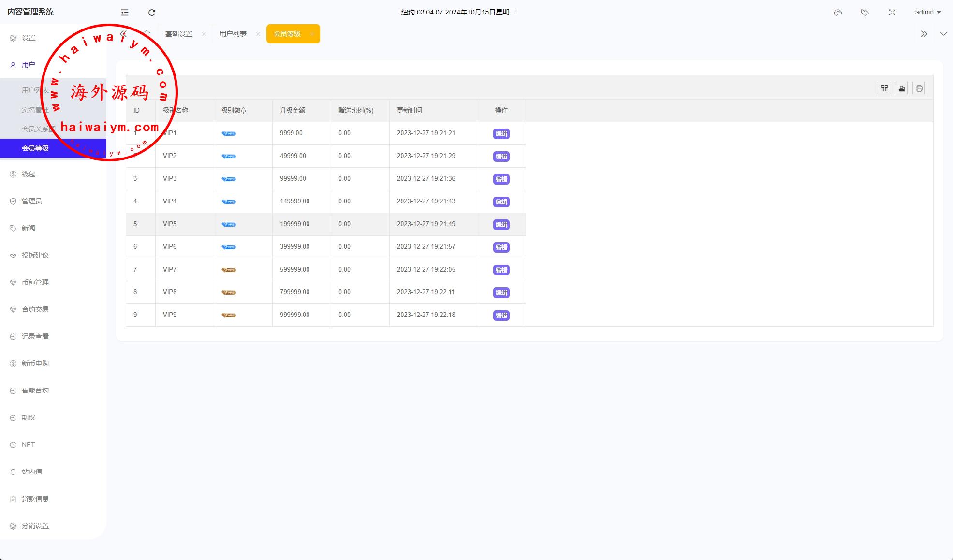Click 编辑 button for VIP5 row
Viewport: 953px width, 560px height.
[x=501, y=224]
